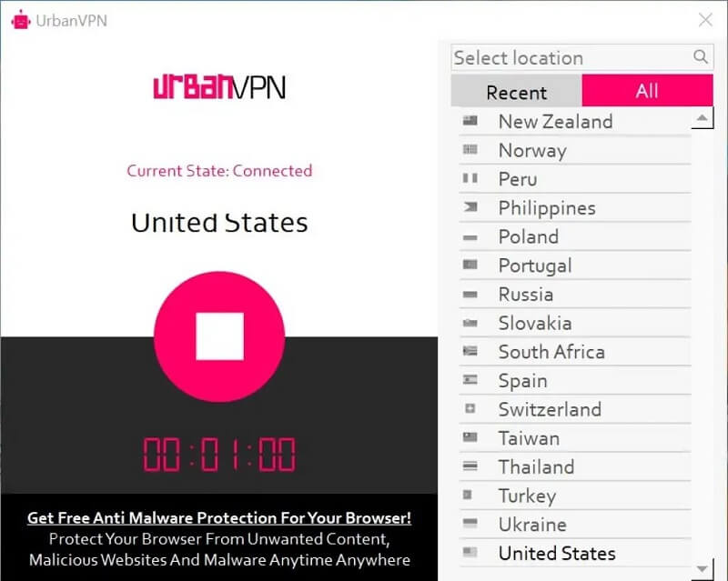Close the UrbanVPN window
This screenshot has width=728, height=581.
point(705,19)
